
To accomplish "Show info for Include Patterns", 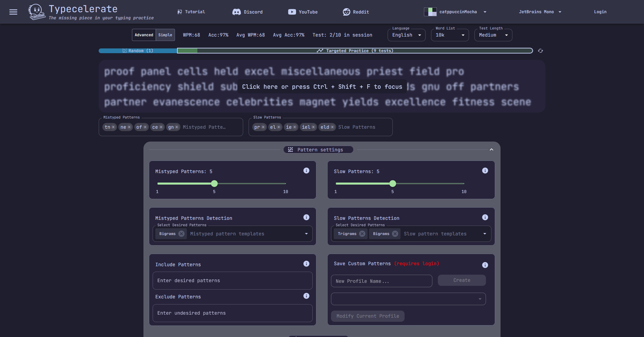I will (306, 264).
